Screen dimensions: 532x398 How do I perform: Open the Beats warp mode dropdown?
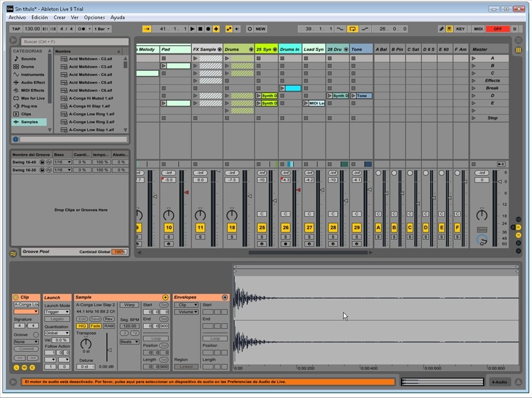(x=129, y=342)
